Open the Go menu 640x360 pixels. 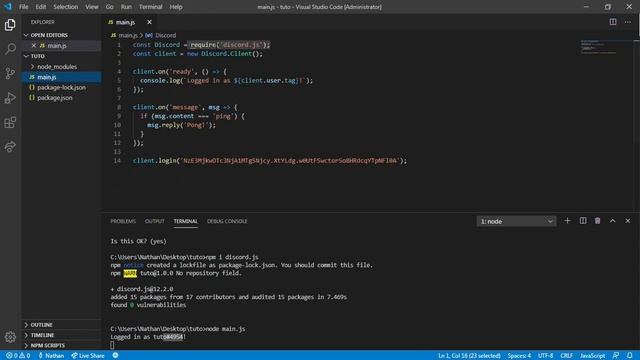click(109, 7)
